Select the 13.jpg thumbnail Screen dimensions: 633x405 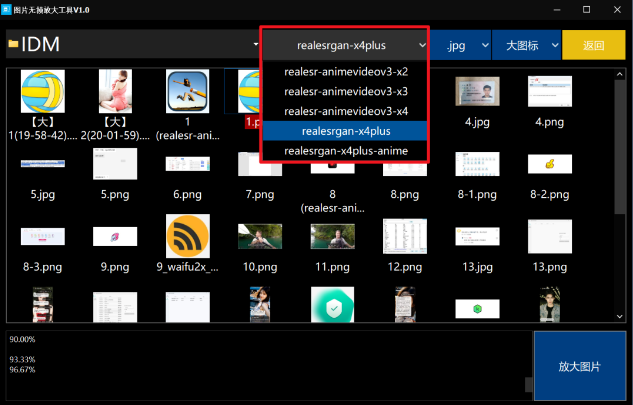click(477, 236)
